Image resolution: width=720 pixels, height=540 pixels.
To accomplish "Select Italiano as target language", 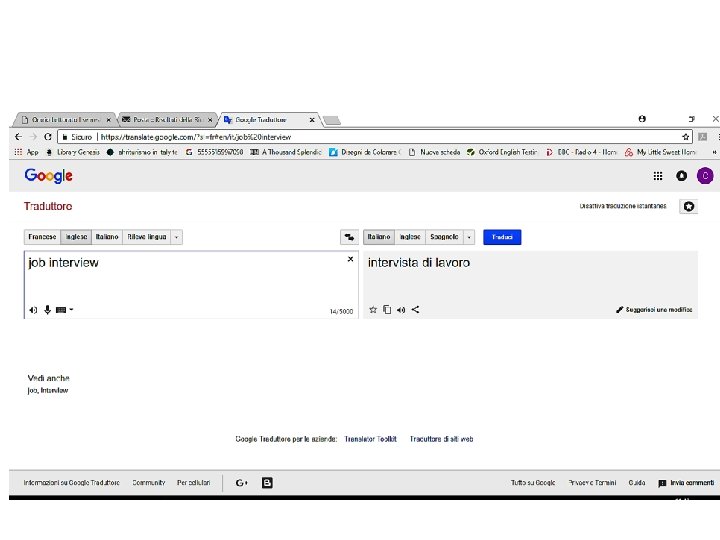I will pyautogui.click(x=379, y=237).
